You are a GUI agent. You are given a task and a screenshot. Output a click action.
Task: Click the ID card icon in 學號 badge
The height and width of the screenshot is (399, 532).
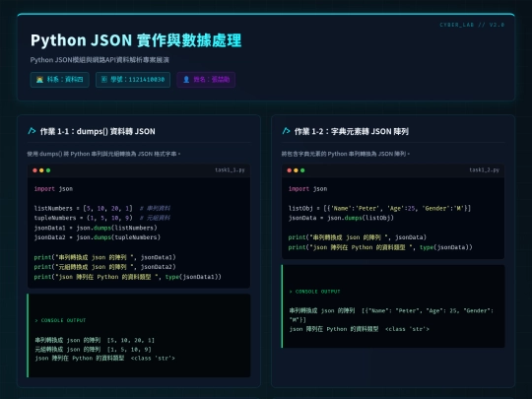104,80
